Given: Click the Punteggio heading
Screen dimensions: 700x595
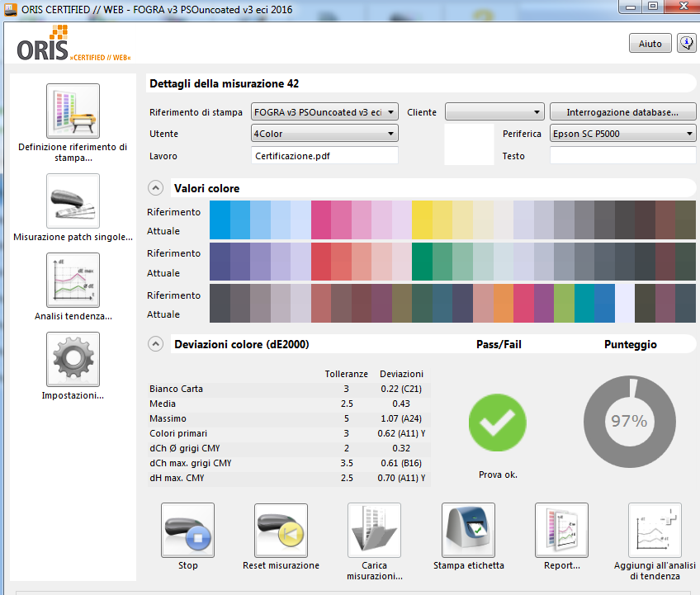Looking at the screenshot, I should pos(631,344).
